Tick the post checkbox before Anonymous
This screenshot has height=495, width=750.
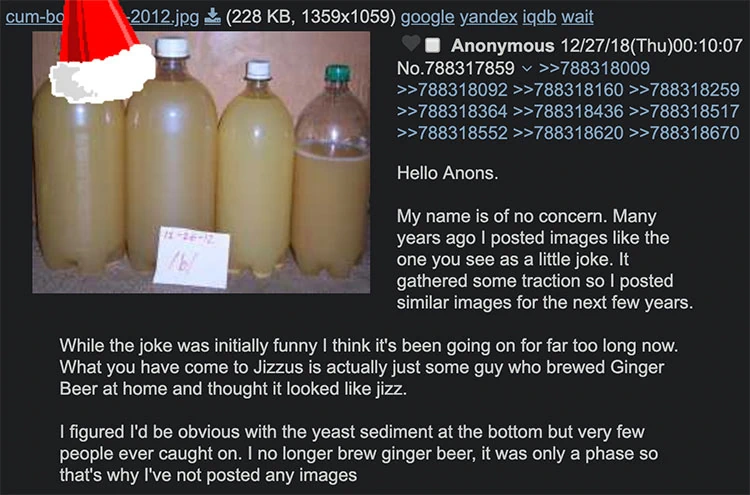pos(432,45)
